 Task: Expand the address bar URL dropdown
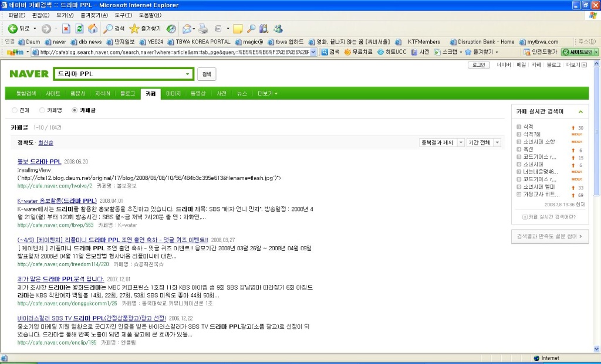coord(313,52)
